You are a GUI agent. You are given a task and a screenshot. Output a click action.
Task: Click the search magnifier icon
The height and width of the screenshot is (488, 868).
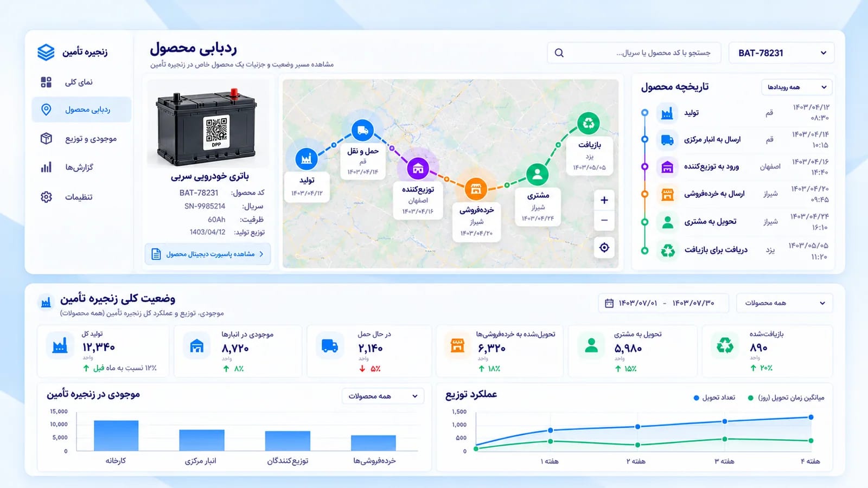pyautogui.click(x=559, y=53)
